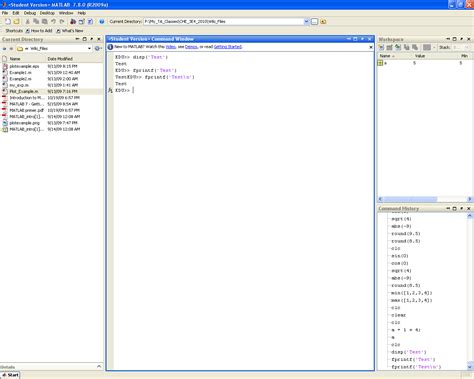Screen dimensions: 474x379
Task: Create new variable in Workspace toolbar
Action: [381, 47]
